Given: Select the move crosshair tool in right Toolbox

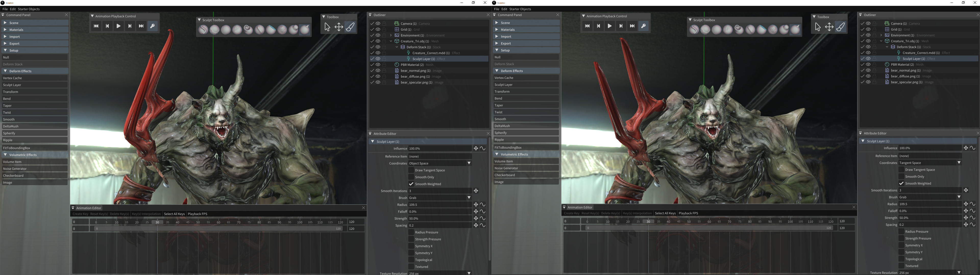Looking at the screenshot, I should click(x=829, y=27).
